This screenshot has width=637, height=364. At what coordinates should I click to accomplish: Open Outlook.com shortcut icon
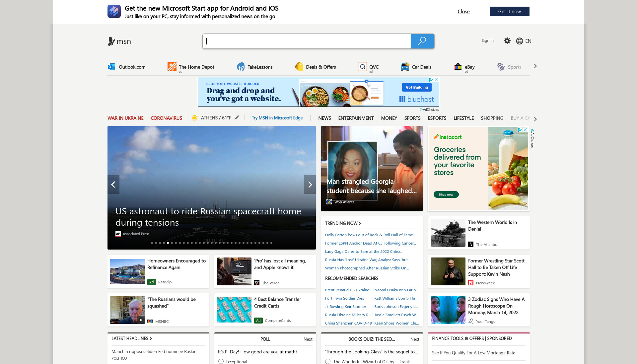(x=111, y=67)
